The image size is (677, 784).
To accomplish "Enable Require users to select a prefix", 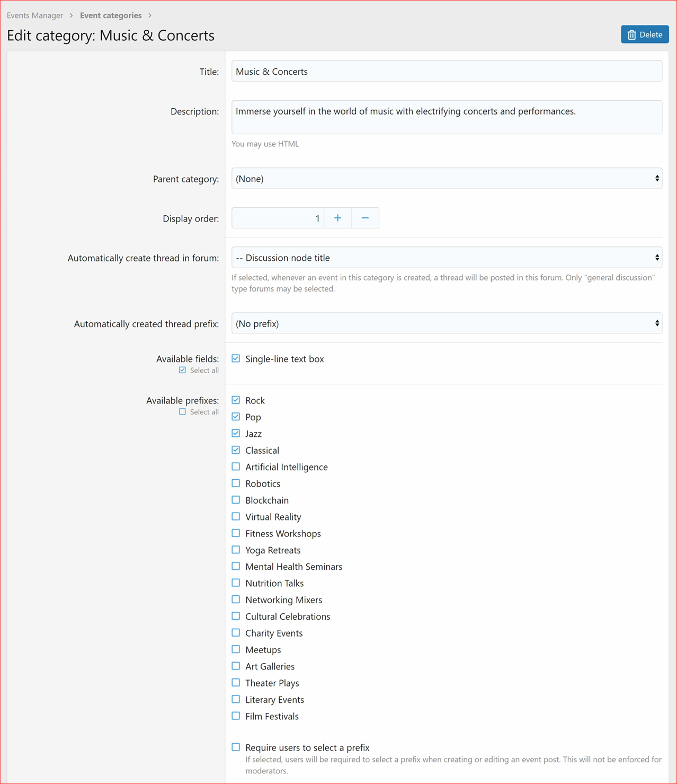I will pyautogui.click(x=236, y=746).
